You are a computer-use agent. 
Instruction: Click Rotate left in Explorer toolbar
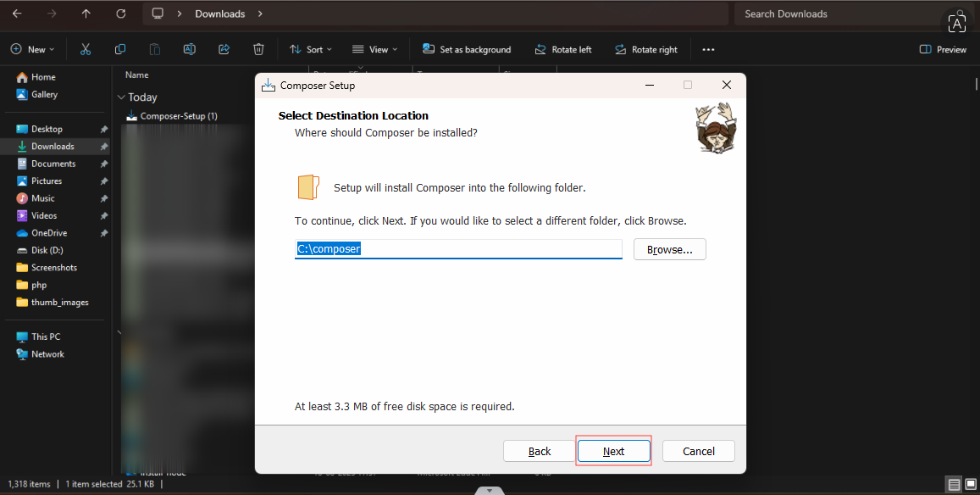pyautogui.click(x=563, y=49)
